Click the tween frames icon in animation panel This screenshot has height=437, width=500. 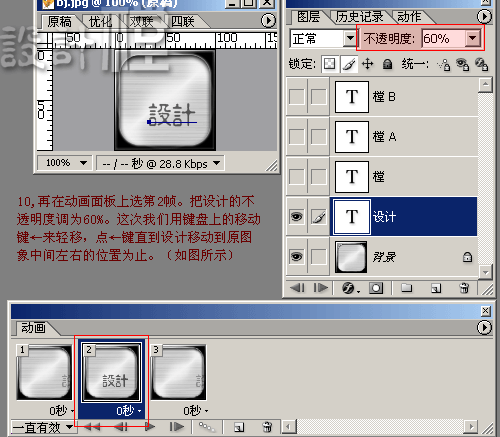click(x=206, y=427)
